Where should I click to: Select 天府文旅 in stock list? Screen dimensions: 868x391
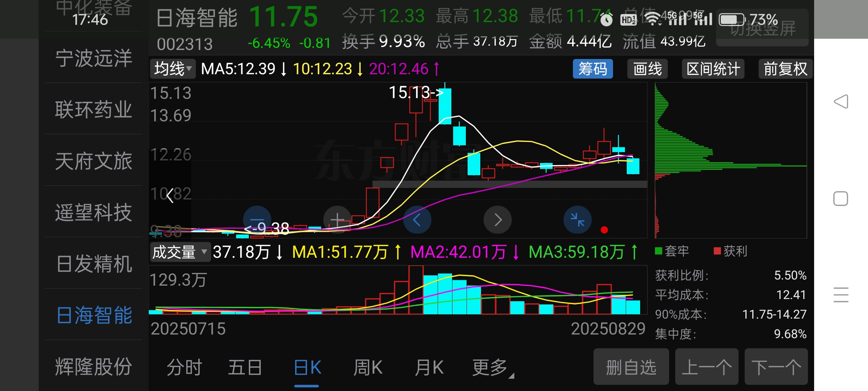click(93, 161)
